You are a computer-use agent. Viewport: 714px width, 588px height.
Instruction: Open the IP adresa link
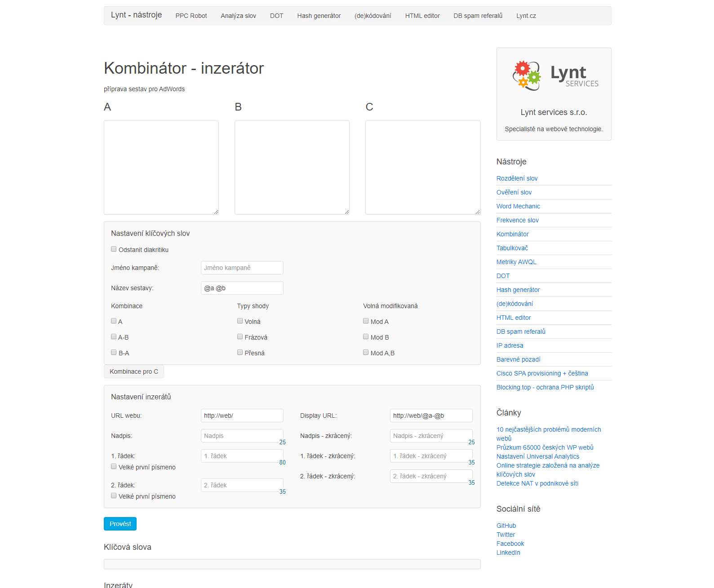[x=510, y=345]
